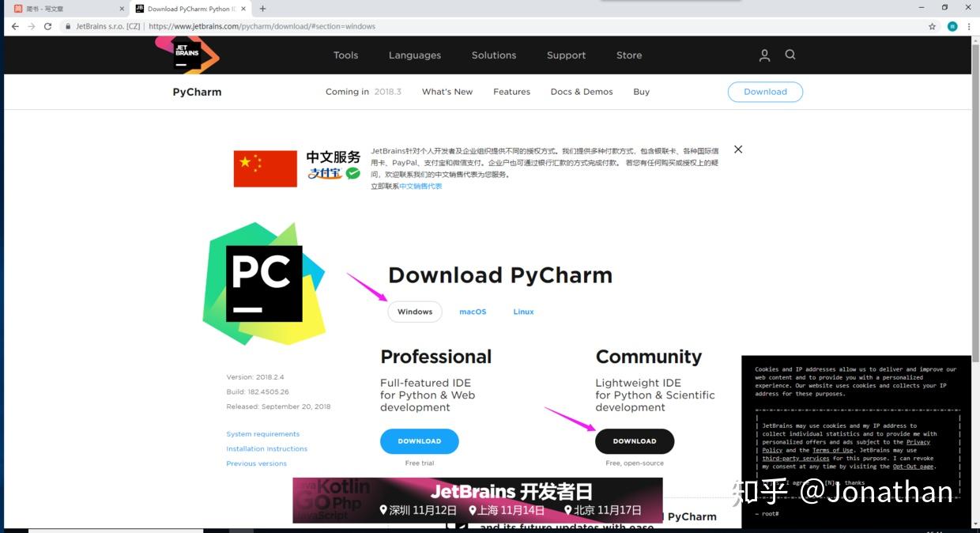Open the Languages dropdown menu
This screenshot has height=533, width=980.
pos(414,55)
